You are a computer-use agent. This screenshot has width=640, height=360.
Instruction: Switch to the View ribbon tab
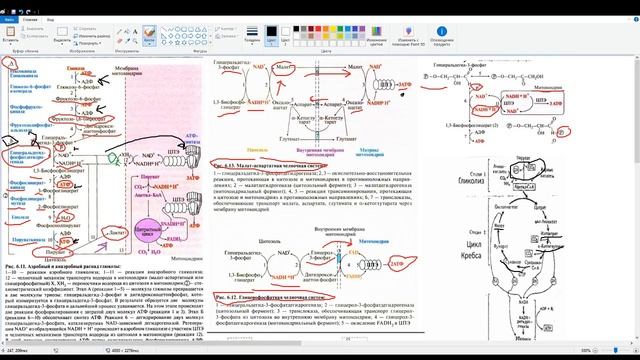[50, 20]
